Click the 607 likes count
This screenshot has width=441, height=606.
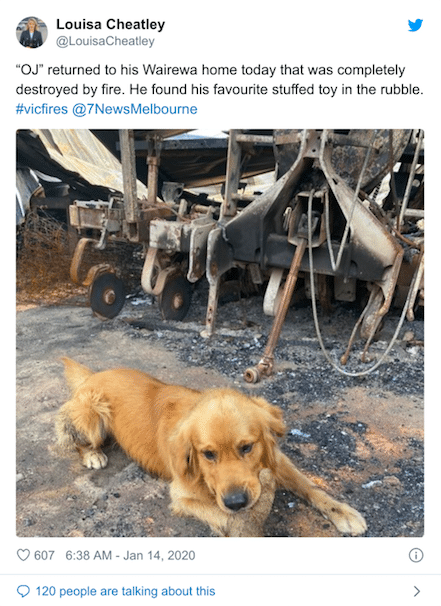44,555
